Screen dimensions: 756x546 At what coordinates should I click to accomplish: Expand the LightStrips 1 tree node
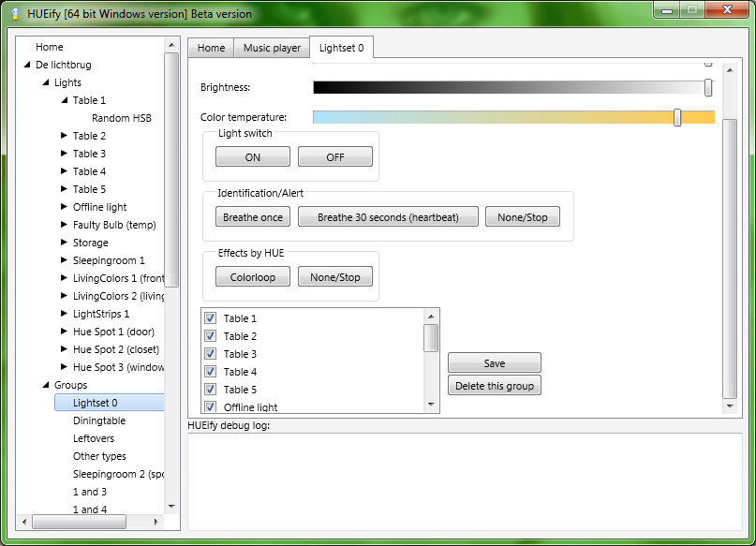coord(64,314)
